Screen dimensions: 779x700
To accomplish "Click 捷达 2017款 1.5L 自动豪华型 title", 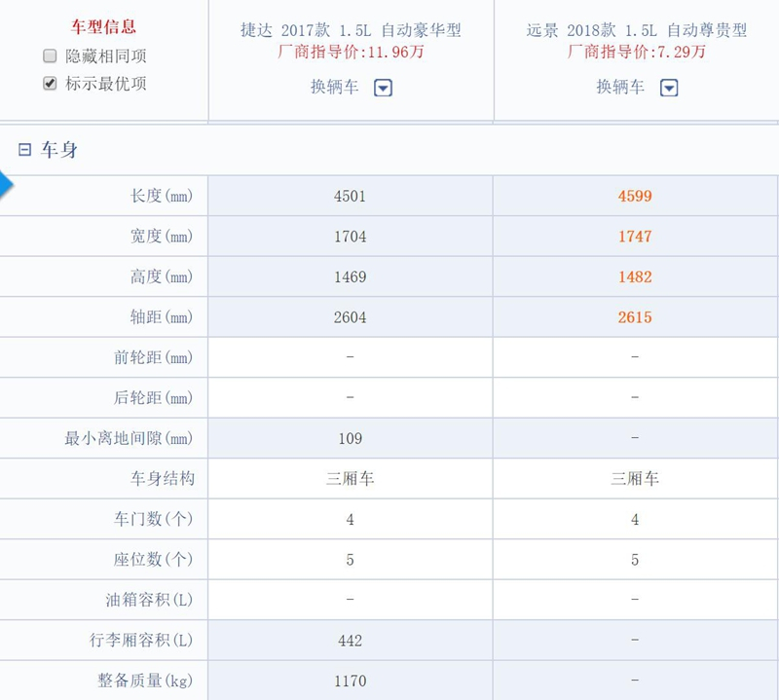I will tap(351, 30).
